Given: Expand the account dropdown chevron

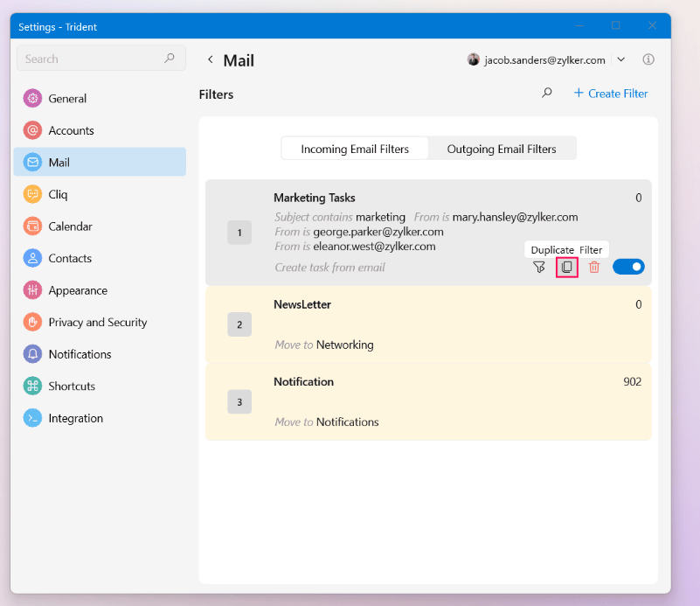Looking at the screenshot, I should 621,59.
